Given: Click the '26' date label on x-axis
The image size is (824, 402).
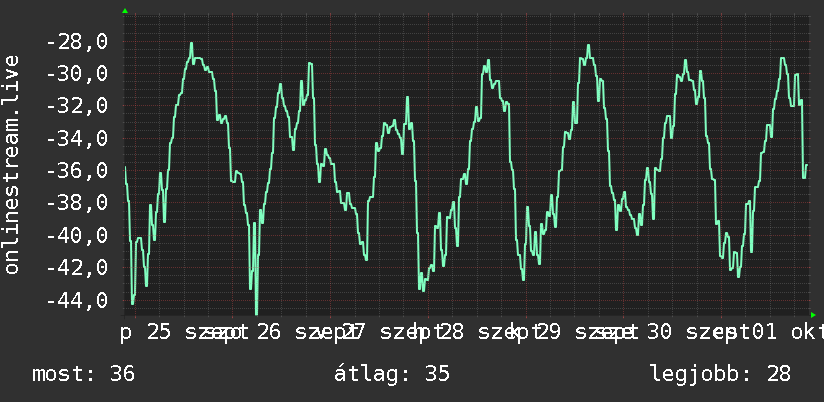Looking at the screenshot, I should point(268,333).
